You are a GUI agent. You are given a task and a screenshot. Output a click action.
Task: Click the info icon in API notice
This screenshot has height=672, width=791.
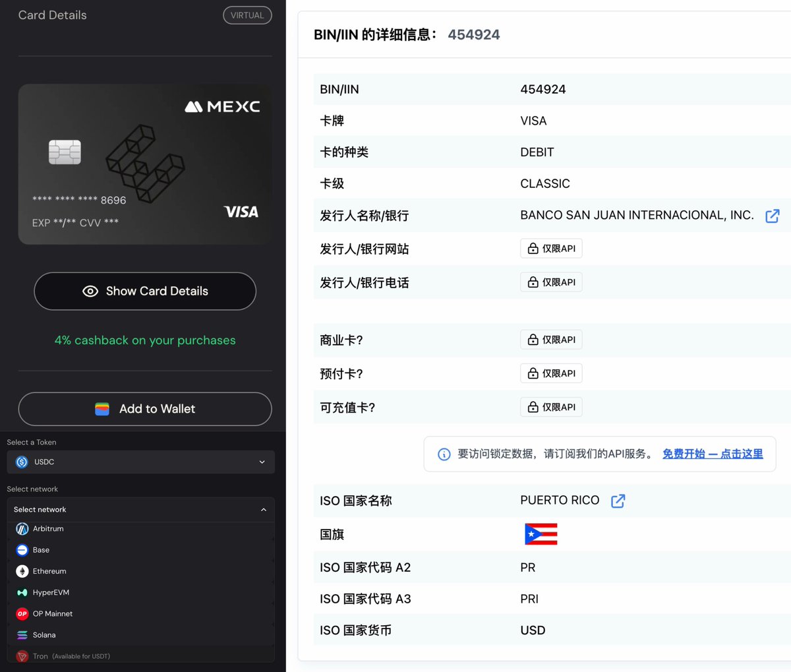(x=444, y=454)
